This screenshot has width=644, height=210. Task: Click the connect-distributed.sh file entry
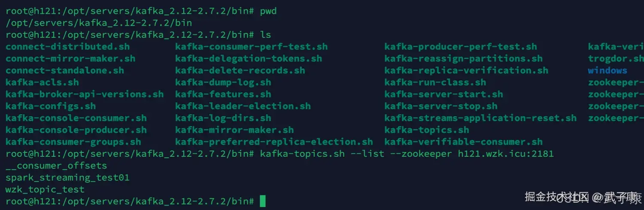pyautogui.click(x=67, y=46)
